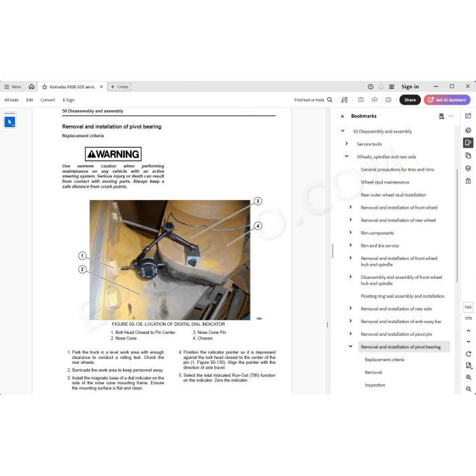Expand Rim components bookmark
This screenshot has width=476, height=476.
click(x=351, y=233)
